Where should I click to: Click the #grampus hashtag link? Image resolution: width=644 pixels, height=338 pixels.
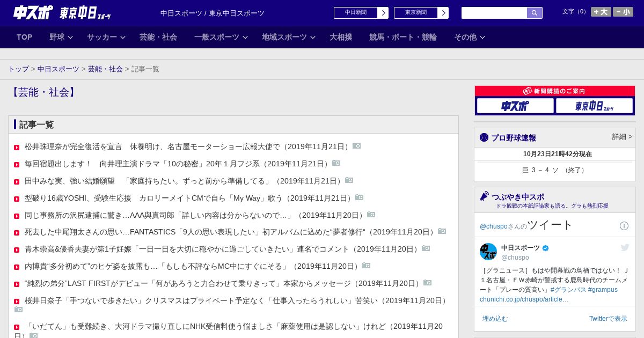click(603, 290)
